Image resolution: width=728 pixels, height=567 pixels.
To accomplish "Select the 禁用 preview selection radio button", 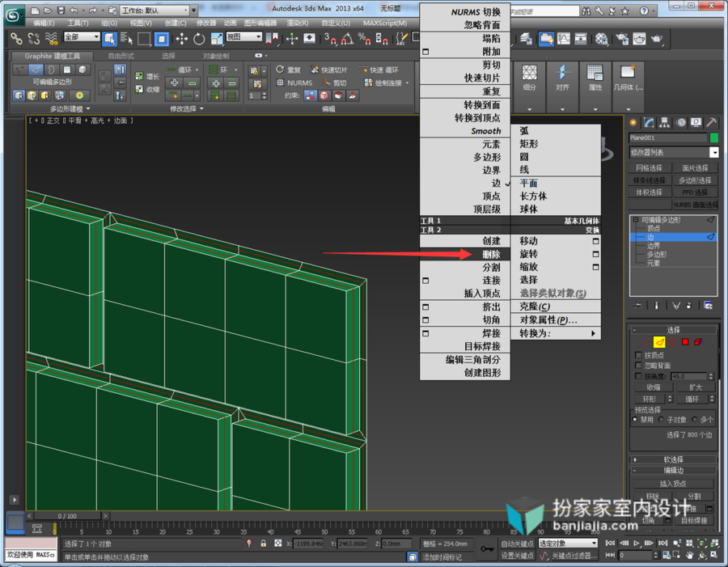I will [635, 419].
